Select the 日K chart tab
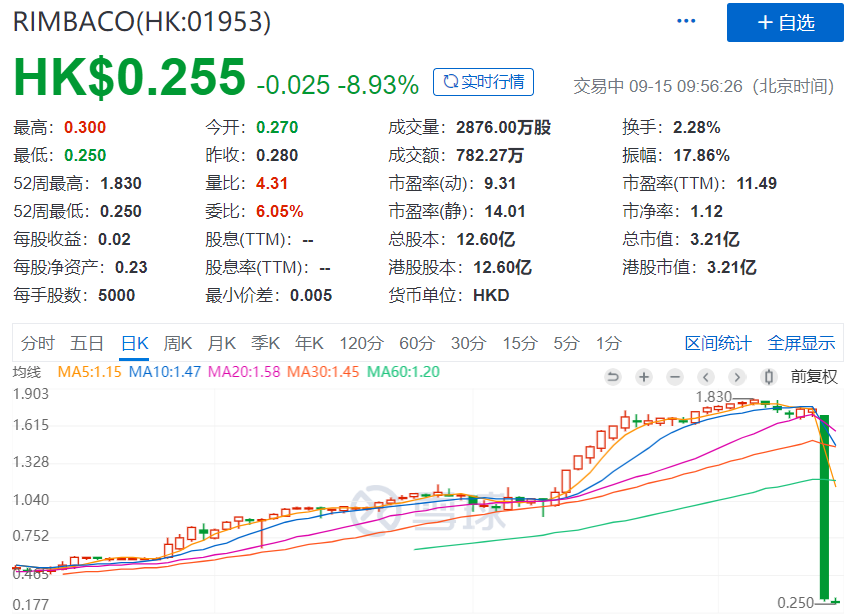The width and height of the screenshot is (846, 614). tap(135, 343)
